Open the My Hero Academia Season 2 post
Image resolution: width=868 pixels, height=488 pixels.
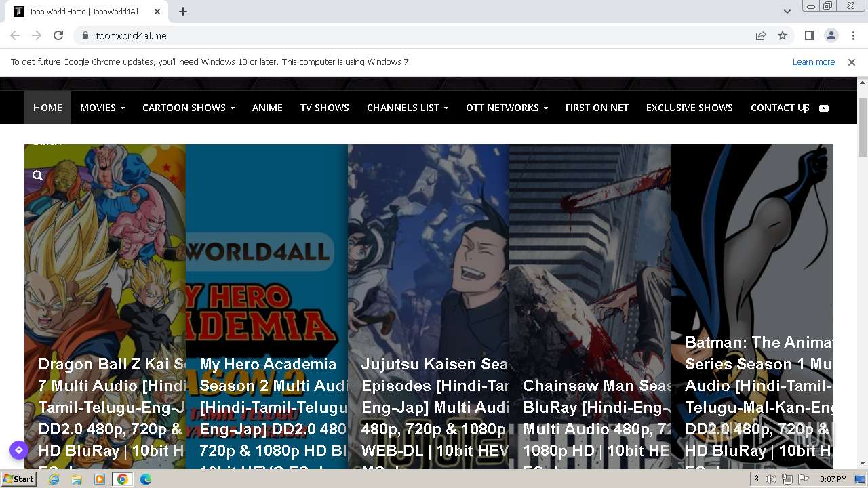274,412
